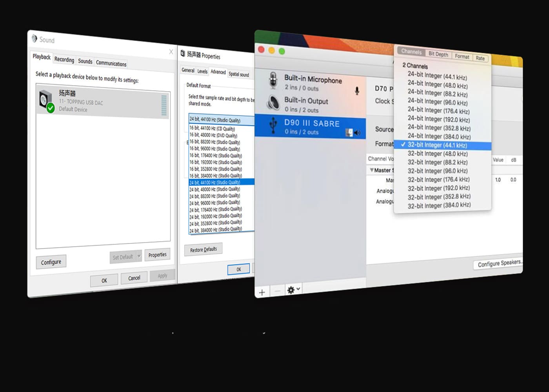Click the Configure button in Sound window
Viewport: 549px width, 392px height.
(x=51, y=262)
